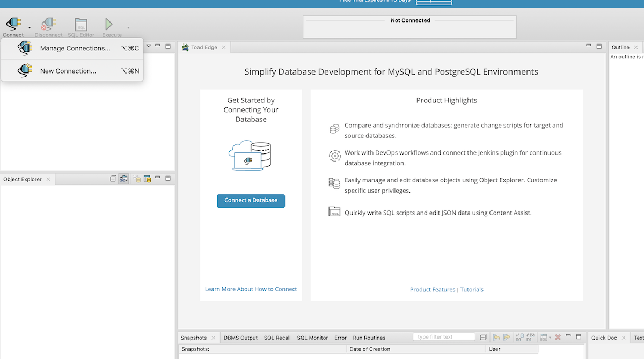
Task: Expand the Connect button dropdown arrow
Action: (30, 27)
